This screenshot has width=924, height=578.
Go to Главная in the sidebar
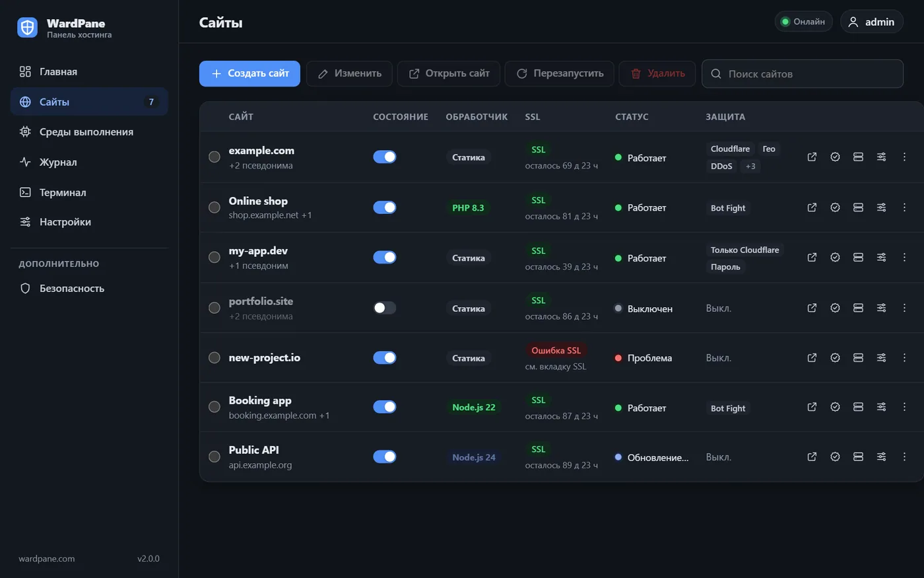pyautogui.click(x=89, y=72)
